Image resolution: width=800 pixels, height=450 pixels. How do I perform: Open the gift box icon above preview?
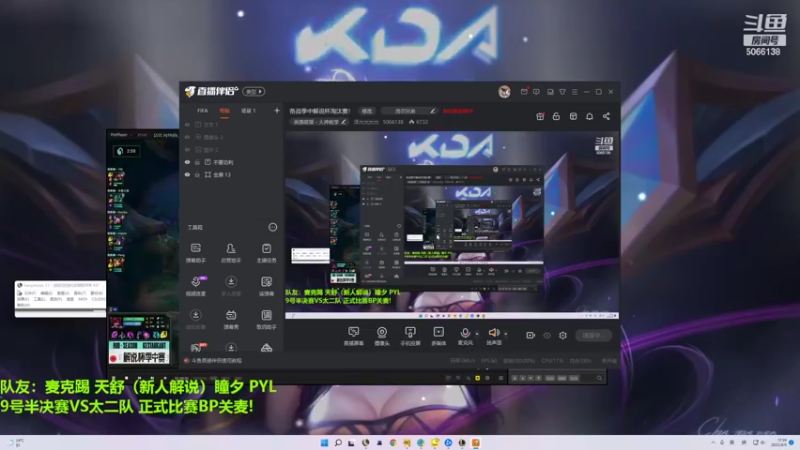point(540,116)
